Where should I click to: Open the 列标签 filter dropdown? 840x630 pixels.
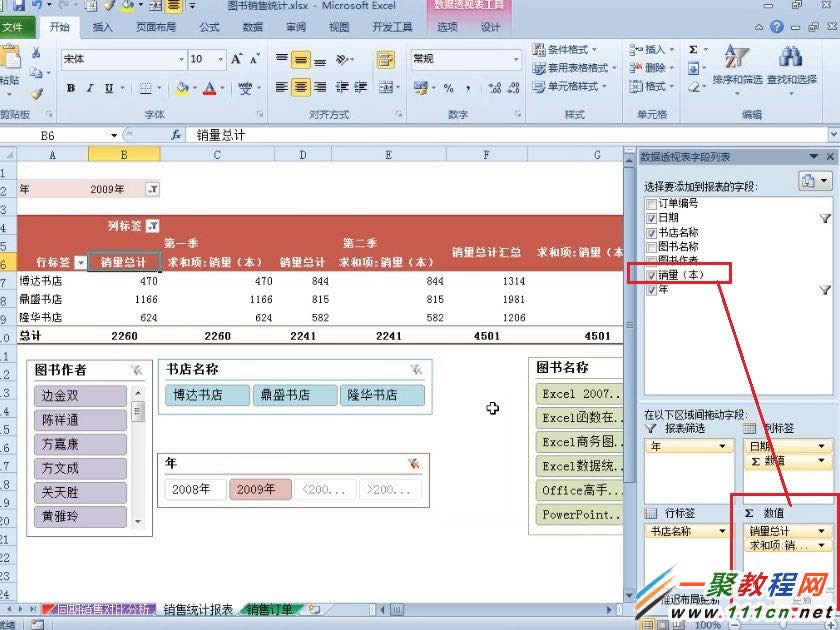[x=153, y=225]
